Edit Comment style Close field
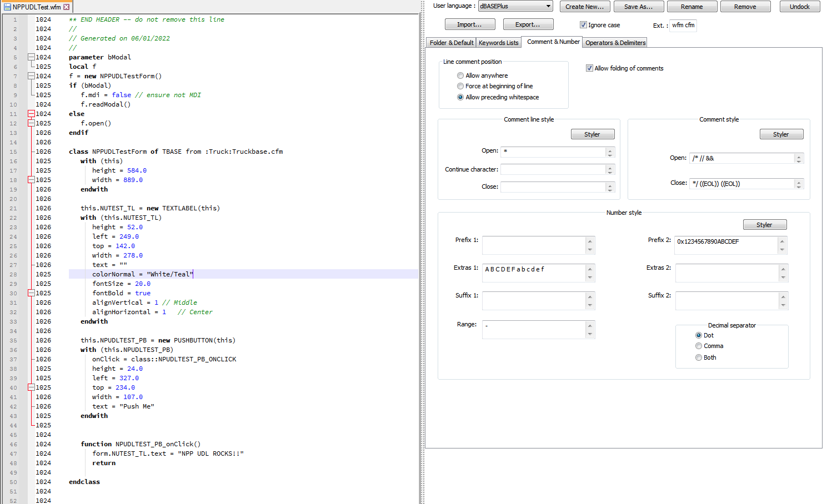 pyautogui.click(x=742, y=184)
